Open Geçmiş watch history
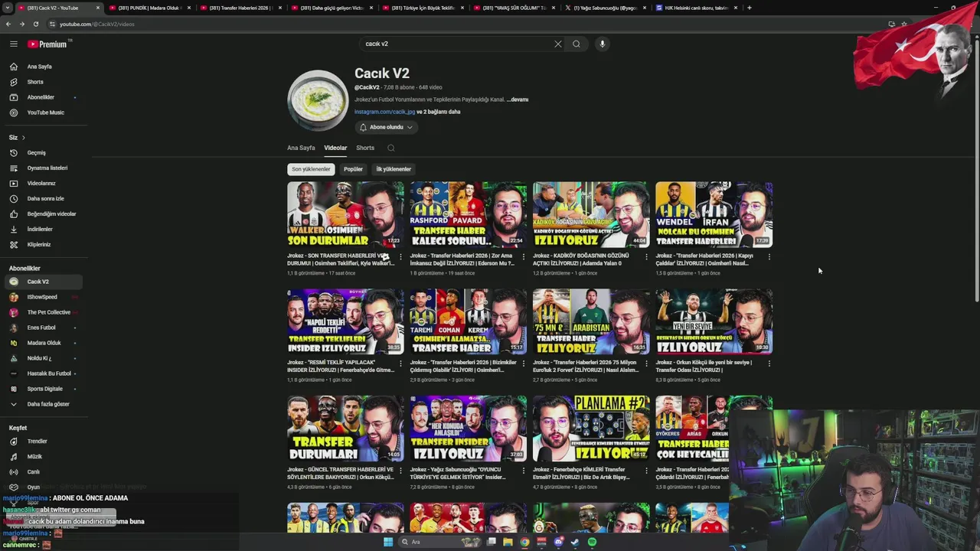The image size is (980, 551). (37, 152)
